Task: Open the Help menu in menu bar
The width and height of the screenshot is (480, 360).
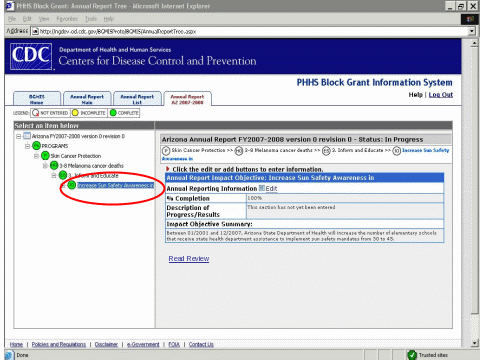Action: [109, 19]
